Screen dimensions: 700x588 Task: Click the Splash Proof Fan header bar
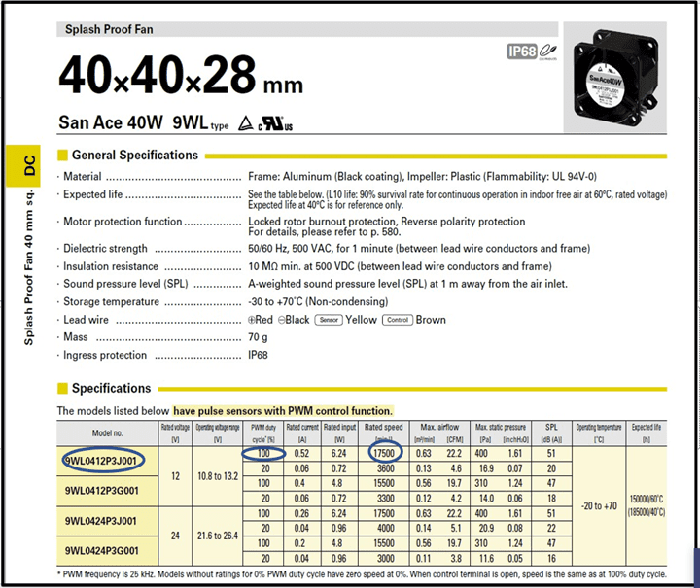(307, 29)
